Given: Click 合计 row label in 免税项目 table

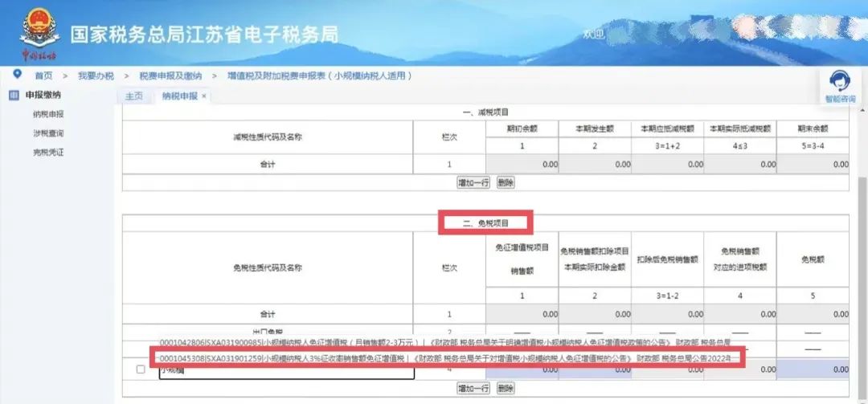Looking at the screenshot, I should 268,314.
